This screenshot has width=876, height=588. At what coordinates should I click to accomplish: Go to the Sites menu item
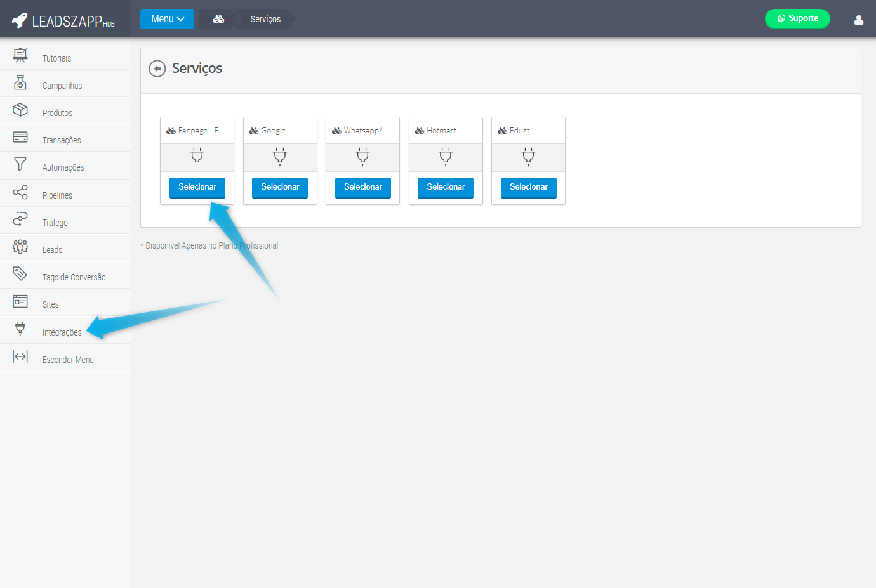pyautogui.click(x=51, y=304)
